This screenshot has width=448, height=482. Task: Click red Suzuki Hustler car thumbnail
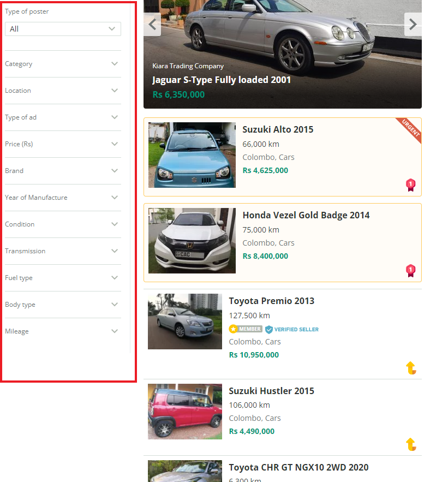[x=185, y=411]
